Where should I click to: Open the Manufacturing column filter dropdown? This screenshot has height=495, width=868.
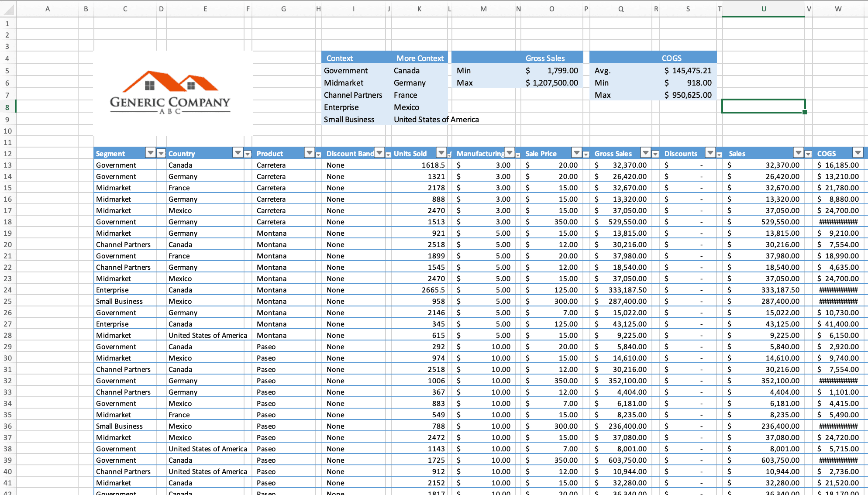tap(510, 153)
